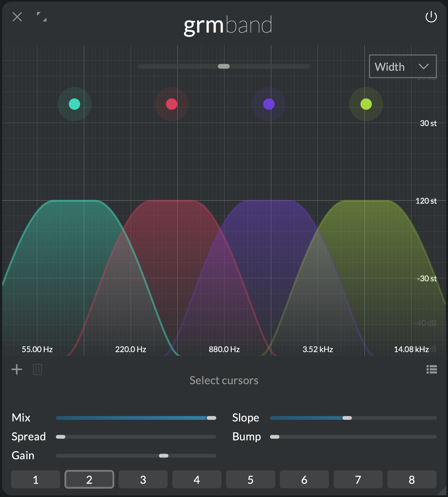Open the Width dropdown menu
This screenshot has height=497, width=448.
pyautogui.click(x=402, y=67)
